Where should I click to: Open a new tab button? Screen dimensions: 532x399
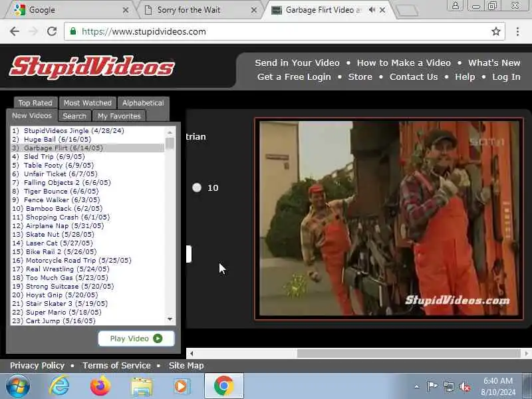[407, 10]
